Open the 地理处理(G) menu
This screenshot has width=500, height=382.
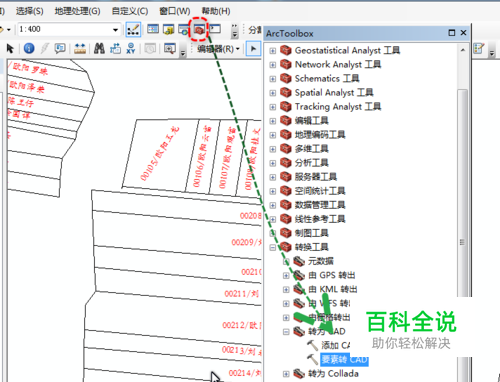click(77, 11)
